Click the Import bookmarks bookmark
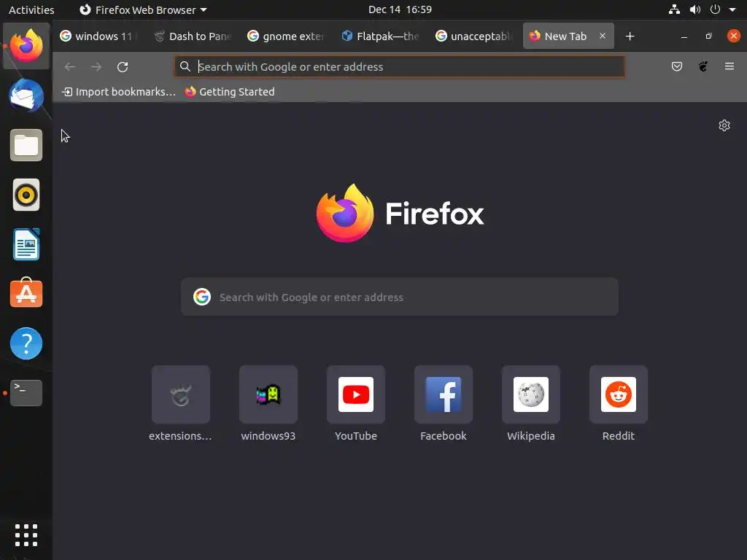The width and height of the screenshot is (747, 560). click(x=119, y=92)
